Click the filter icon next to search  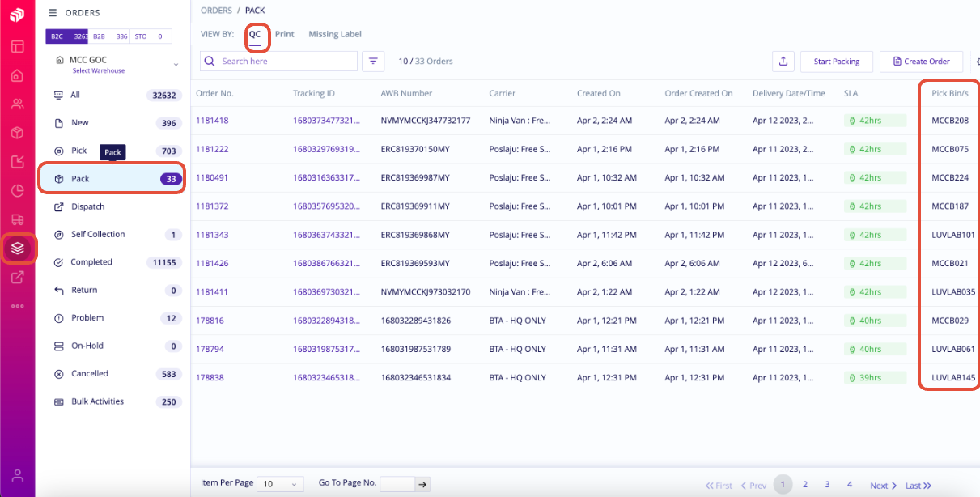373,62
